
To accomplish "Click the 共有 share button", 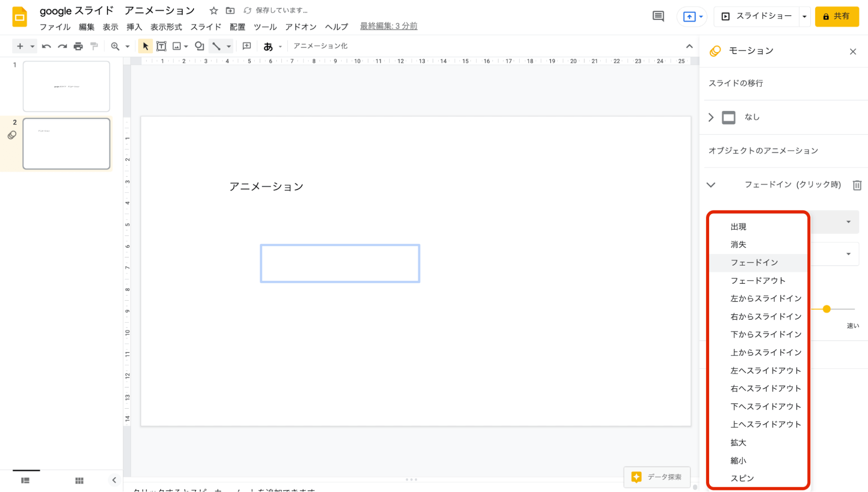I will [837, 16].
